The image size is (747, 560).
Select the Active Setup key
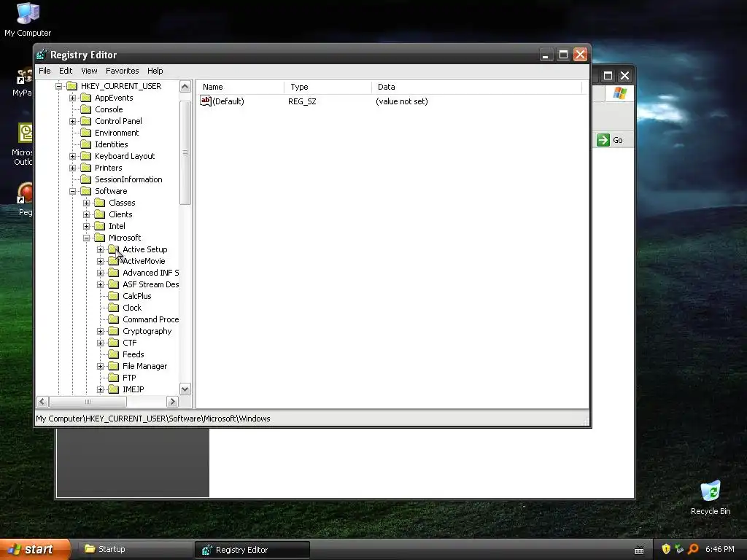pos(145,249)
